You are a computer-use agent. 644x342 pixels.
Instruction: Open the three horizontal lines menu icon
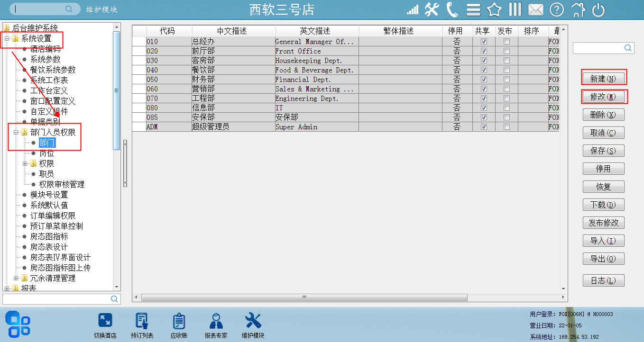[473, 10]
